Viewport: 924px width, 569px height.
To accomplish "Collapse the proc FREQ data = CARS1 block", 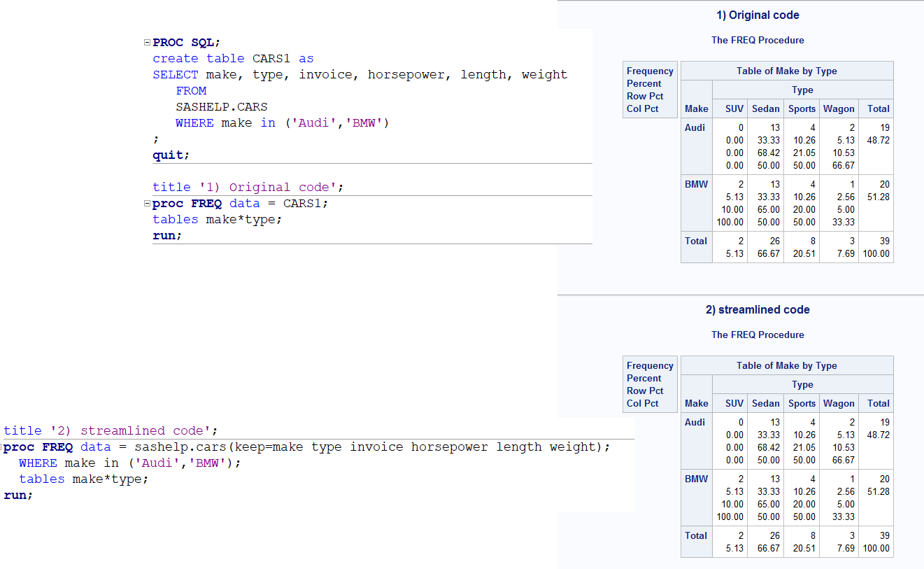I will pyautogui.click(x=146, y=204).
